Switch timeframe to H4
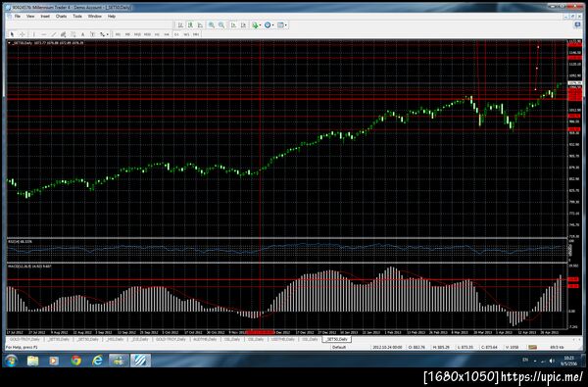The width and height of the screenshot is (588, 387). pyautogui.click(x=167, y=34)
